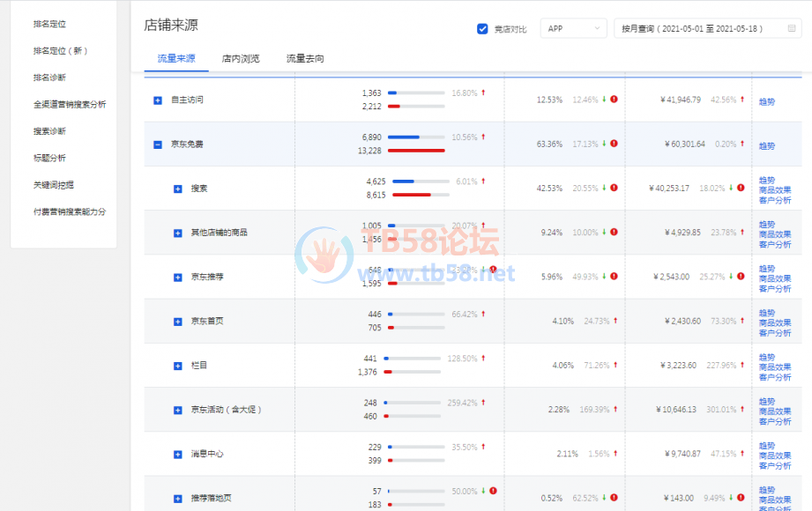The height and width of the screenshot is (511, 812).
Task: Open 客户分析 for the 搜索 row
Action: pos(775,200)
